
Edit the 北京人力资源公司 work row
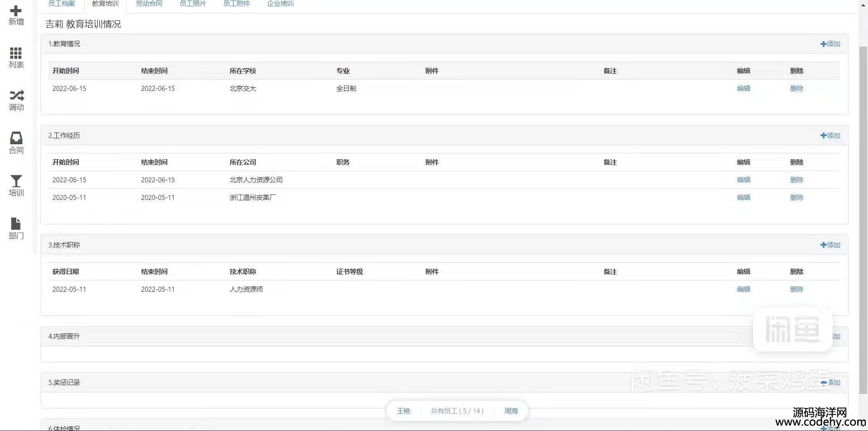point(743,180)
